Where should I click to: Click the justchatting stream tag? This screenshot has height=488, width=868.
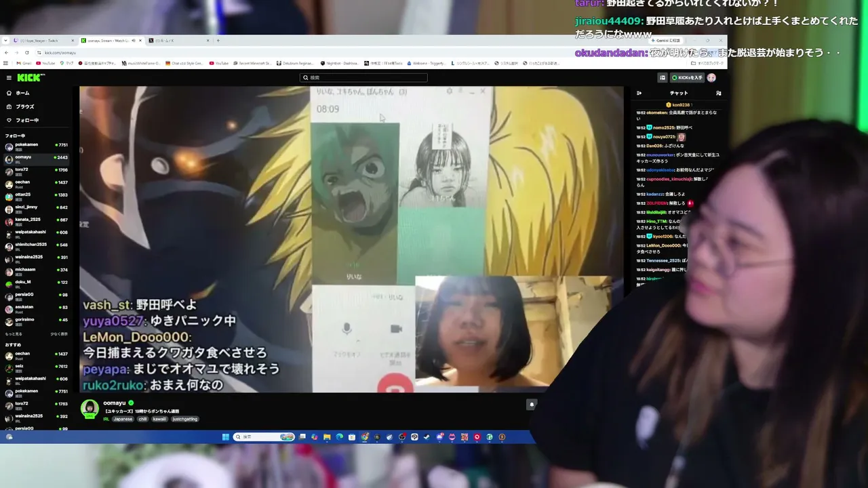[184, 419]
